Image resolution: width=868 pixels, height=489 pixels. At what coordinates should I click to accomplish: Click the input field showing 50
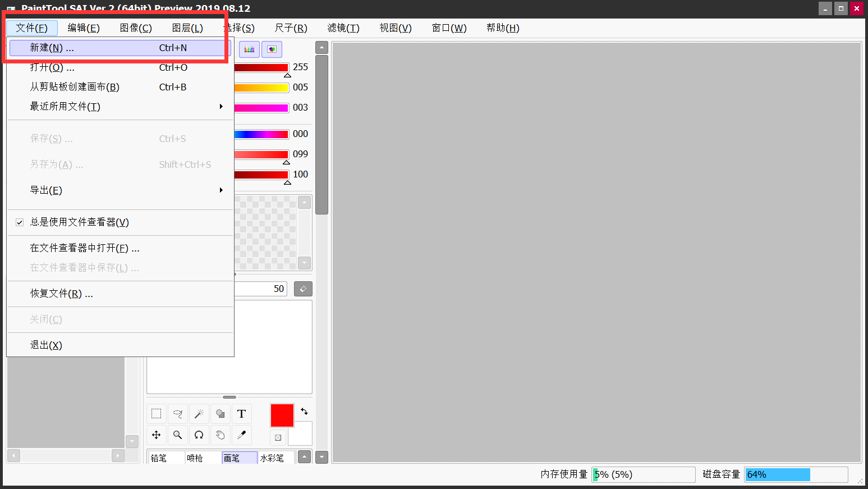click(x=260, y=289)
